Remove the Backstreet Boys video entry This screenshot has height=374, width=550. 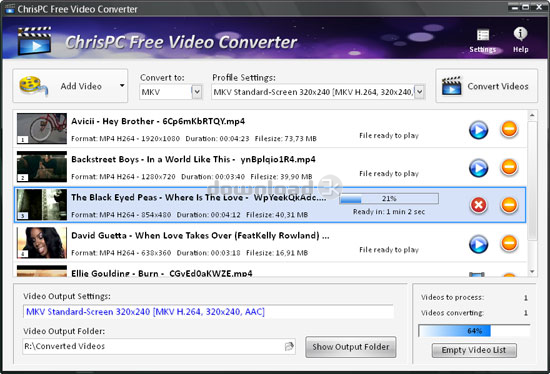[509, 167]
